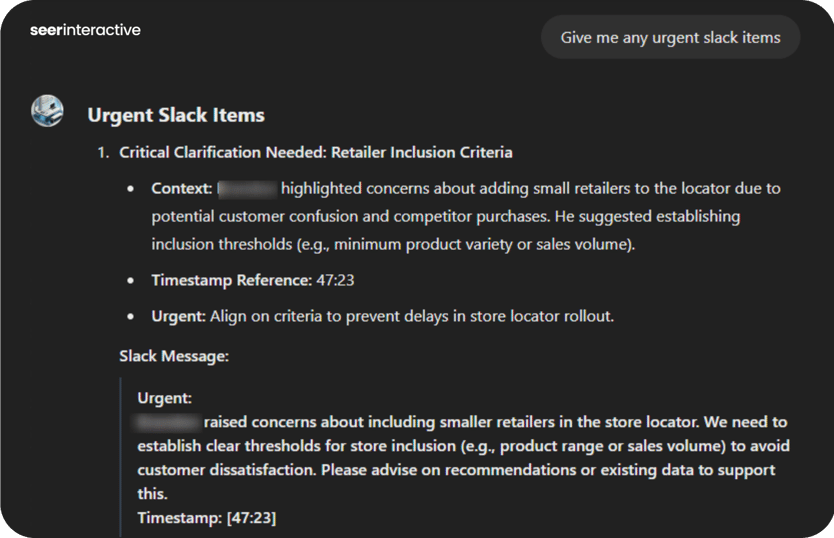Image resolution: width=834 pixels, height=538 pixels.
Task: Click the 'Give me any urgent slack items' bubble
Action: 670,38
